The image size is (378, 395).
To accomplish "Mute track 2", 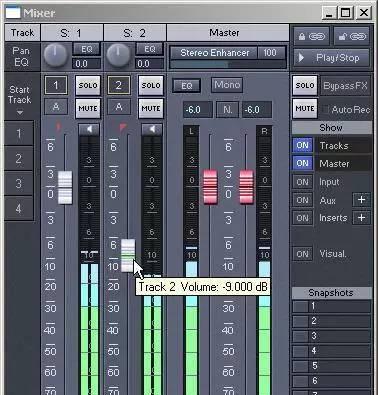I will [151, 108].
